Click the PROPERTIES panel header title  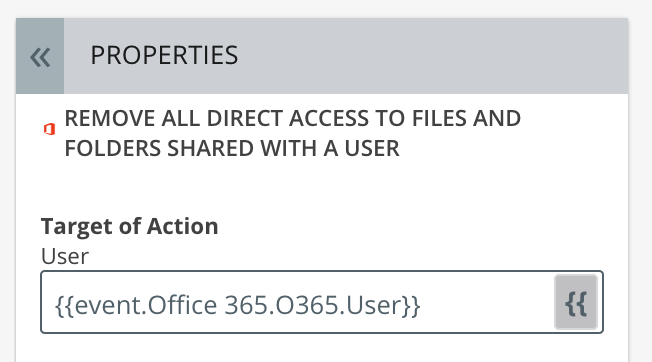(164, 55)
